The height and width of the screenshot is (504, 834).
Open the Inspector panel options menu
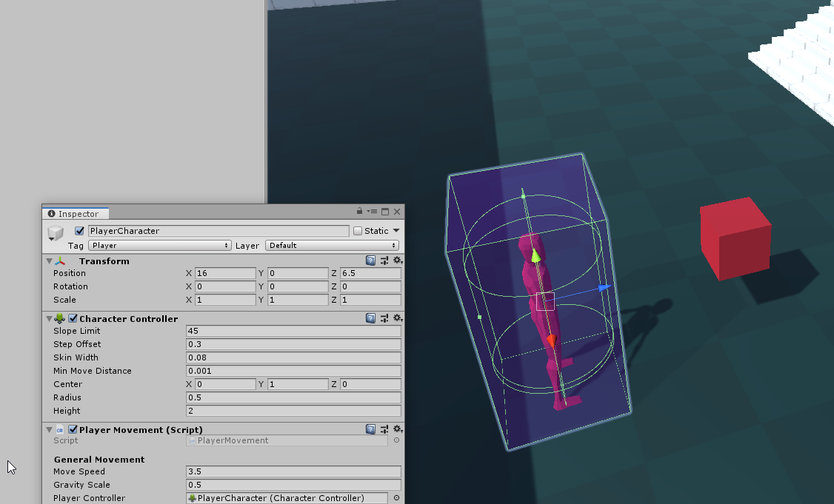[x=373, y=212]
